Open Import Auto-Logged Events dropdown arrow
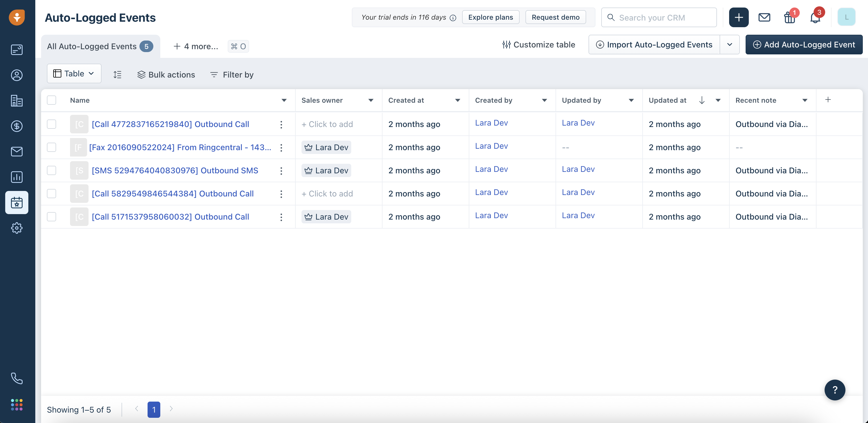The image size is (868, 423). pyautogui.click(x=729, y=45)
